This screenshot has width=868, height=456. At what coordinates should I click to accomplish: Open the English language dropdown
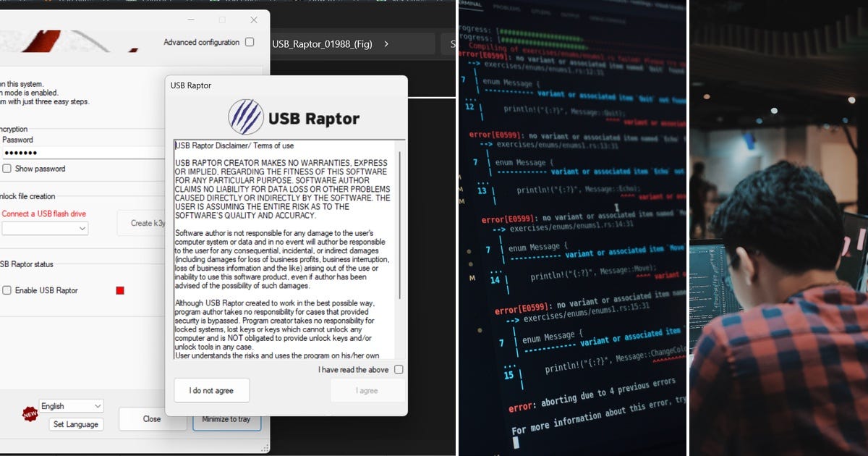click(71, 405)
